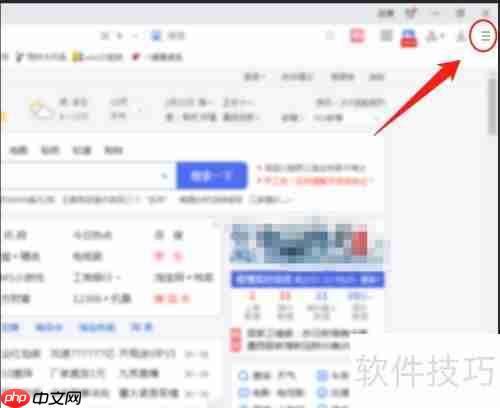Click the blue site icon in address bar
The width and height of the screenshot is (500, 408).
[x=156, y=35]
